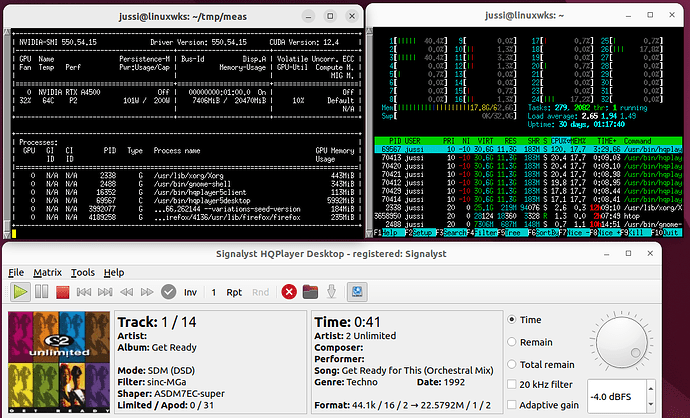
Task: Skip to the previous track
Action: pyautogui.click(x=84, y=292)
